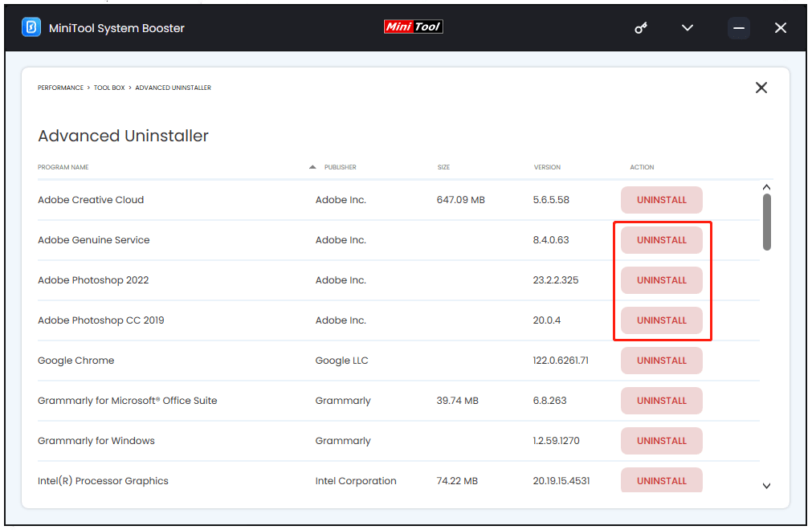Uninstall Adobe Creative Cloud
This screenshot has width=812, height=530.
point(662,200)
